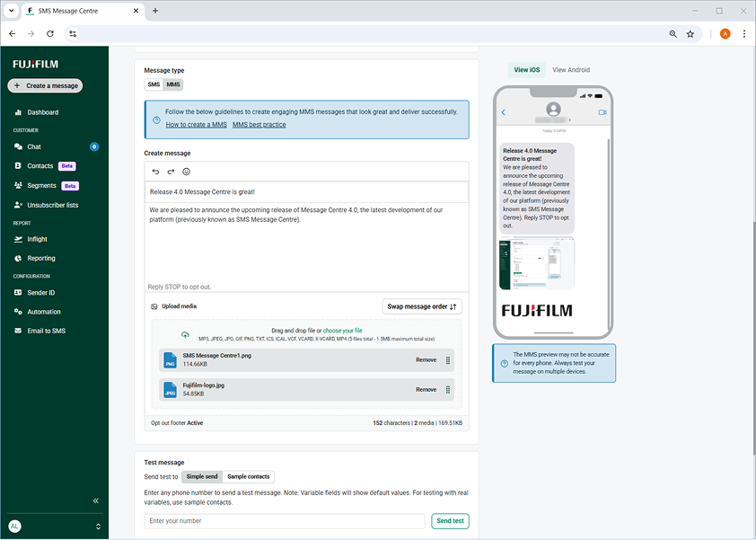Click the redo arrow in message editor
The image size is (756, 540).
[171, 172]
